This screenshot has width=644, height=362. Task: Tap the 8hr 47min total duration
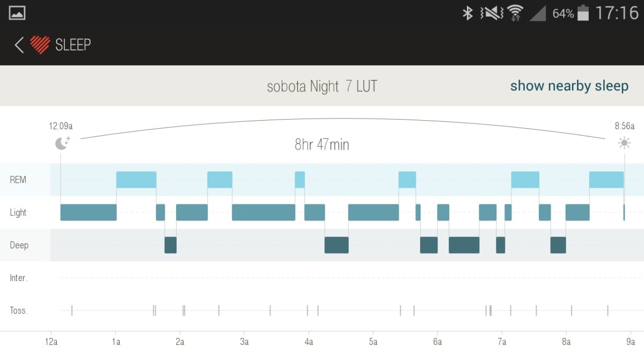(x=322, y=145)
